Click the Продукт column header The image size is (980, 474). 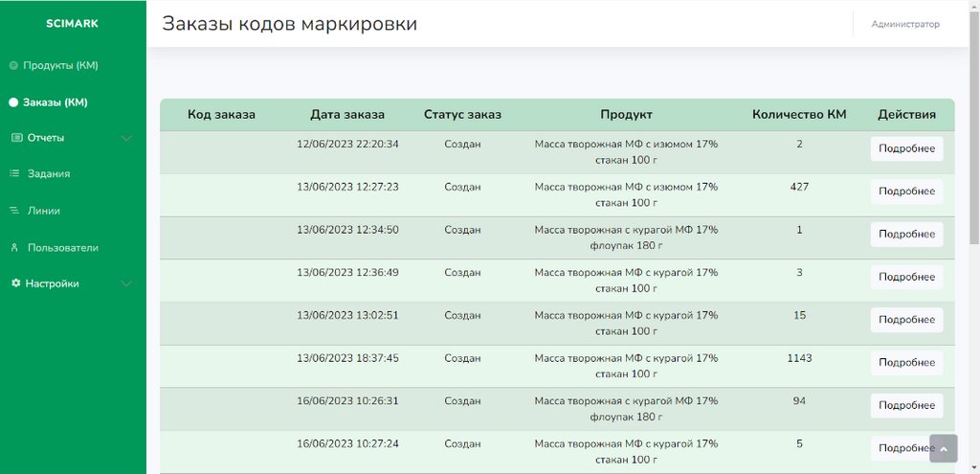tap(626, 115)
